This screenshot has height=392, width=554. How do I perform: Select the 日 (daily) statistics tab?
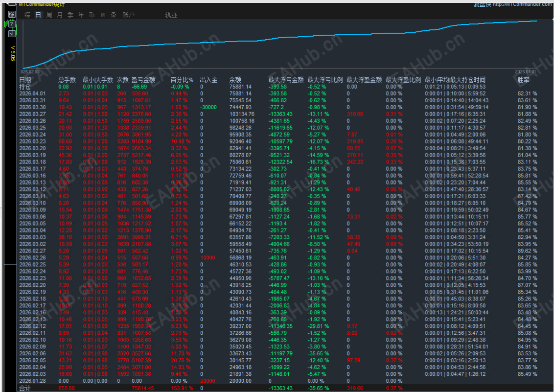click(x=38, y=15)
